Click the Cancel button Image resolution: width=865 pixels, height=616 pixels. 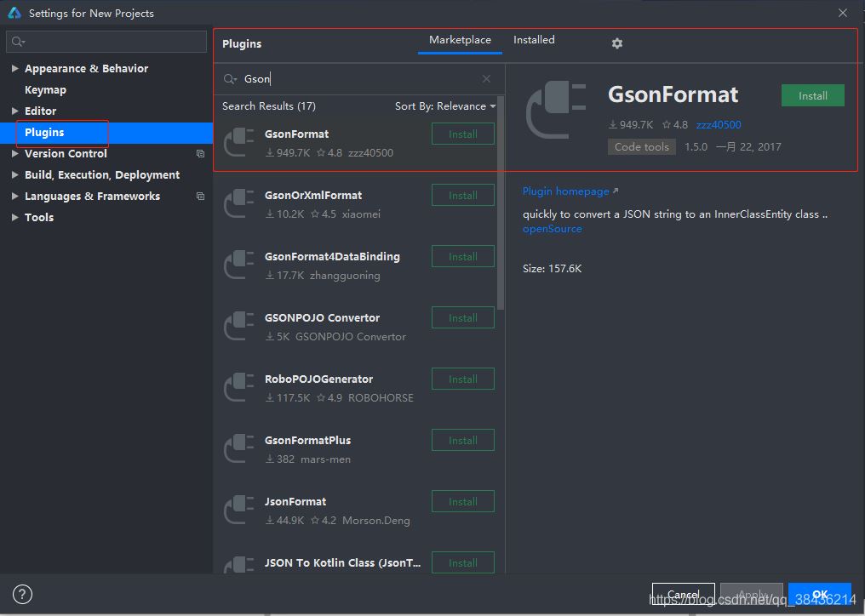point(683,594)
